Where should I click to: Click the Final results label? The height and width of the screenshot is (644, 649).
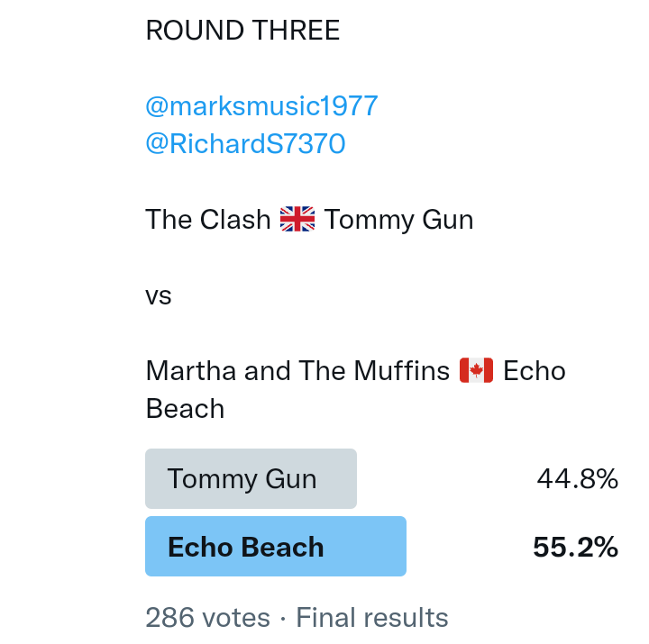371,618
